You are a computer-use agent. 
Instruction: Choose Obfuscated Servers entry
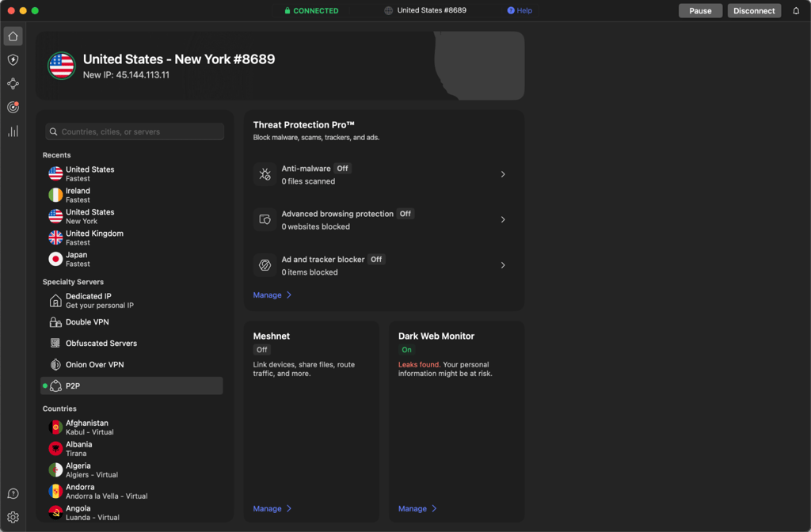(x=132, y=344)
